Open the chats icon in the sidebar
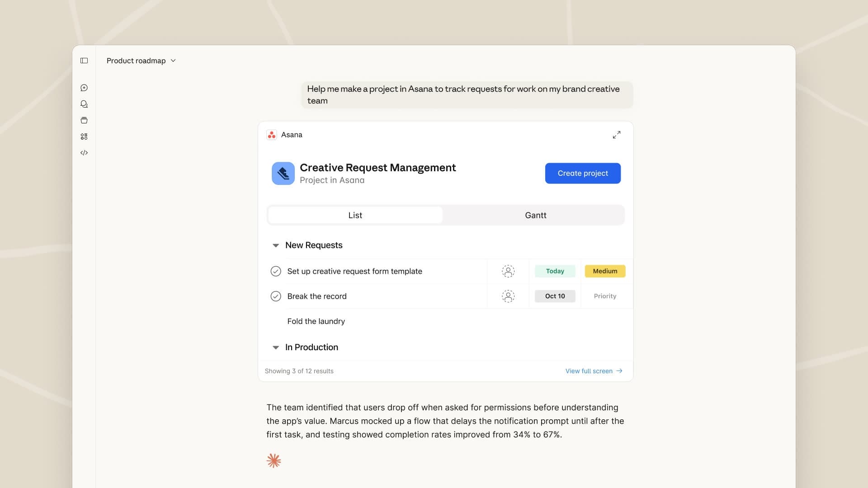 (84, 104)
